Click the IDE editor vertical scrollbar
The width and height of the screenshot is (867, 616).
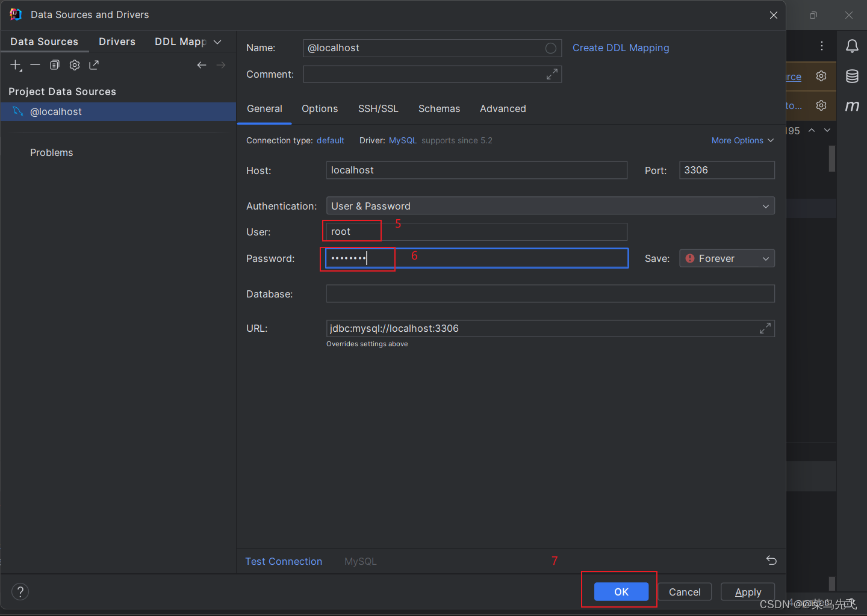[x=832, y=158]
